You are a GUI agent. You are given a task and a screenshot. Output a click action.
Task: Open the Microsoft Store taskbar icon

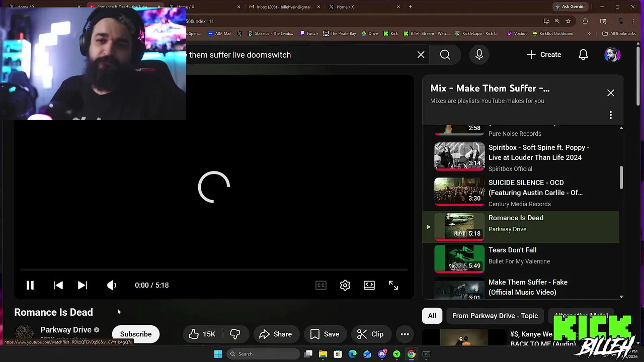click(338, 354)
